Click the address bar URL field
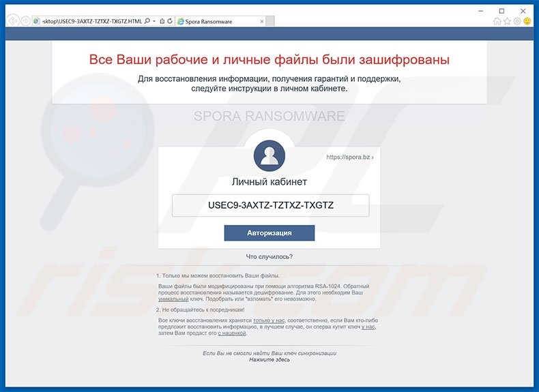The height and width of the screenshot is (392, 539). pos(92,21)
